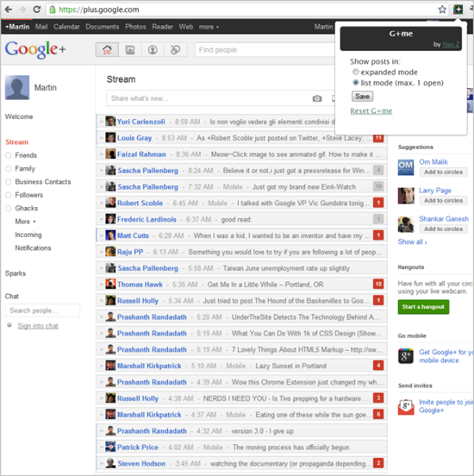Open Calendar in the top navigation bar
Screen dimensions: 474x476
coord(66,27)
